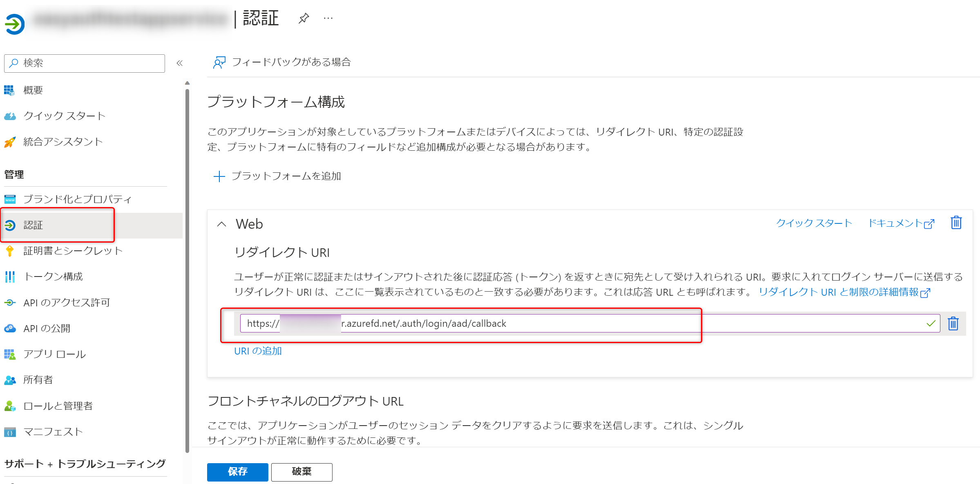Pin the 認証 page
This screenshot has width=980, height=484.
point(304,18)
